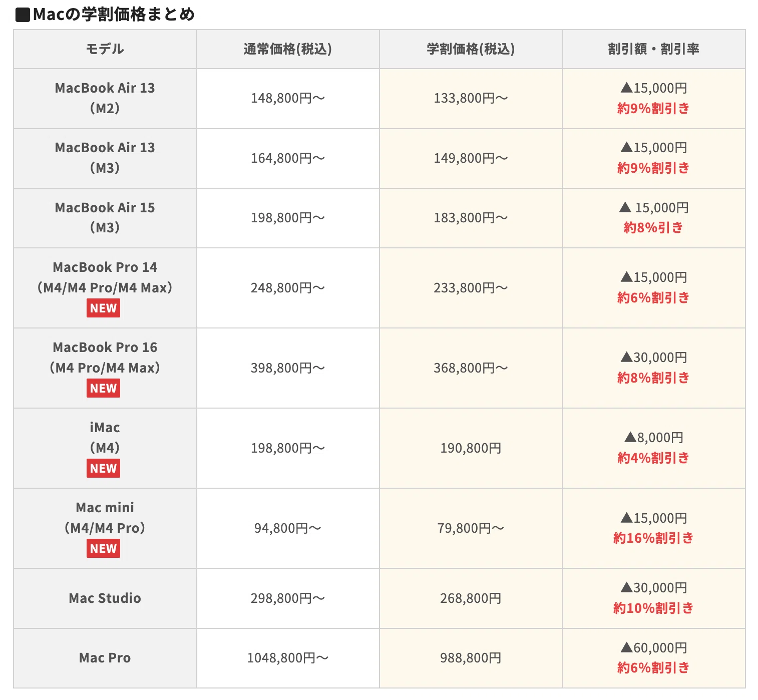Click the regular price "248,800円〜"
Viewport: 758px width, 700px height.
coord(288,288)
